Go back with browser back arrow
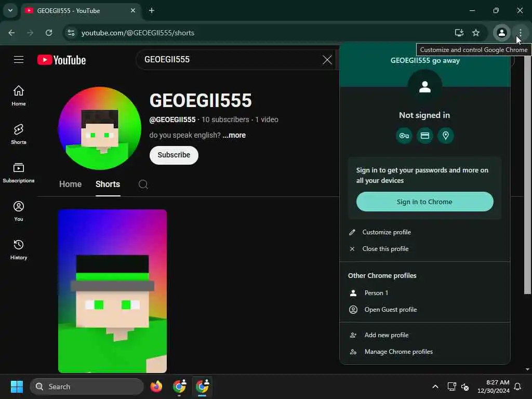 point(11,33)
